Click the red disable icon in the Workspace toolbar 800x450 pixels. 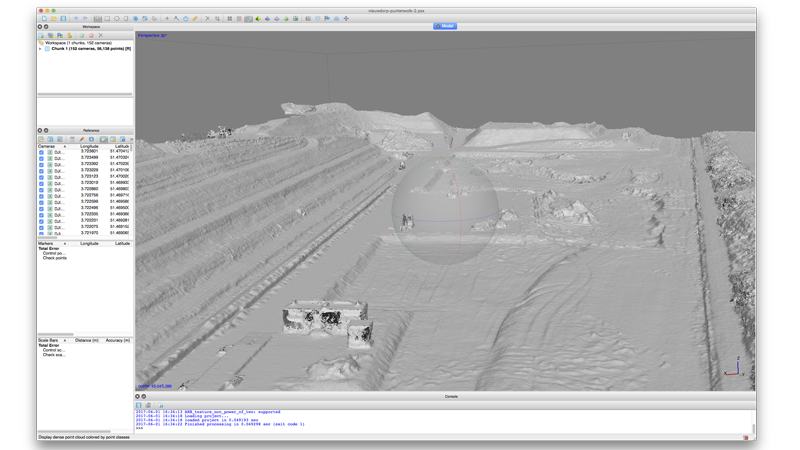pyautogui.click(x=91, y=35)
